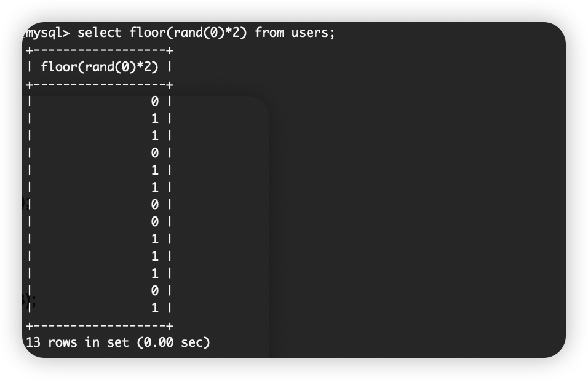The image size is (588, 380).
Task: Click the floor(rand(0)*2) column header
Action: point(100,67)
